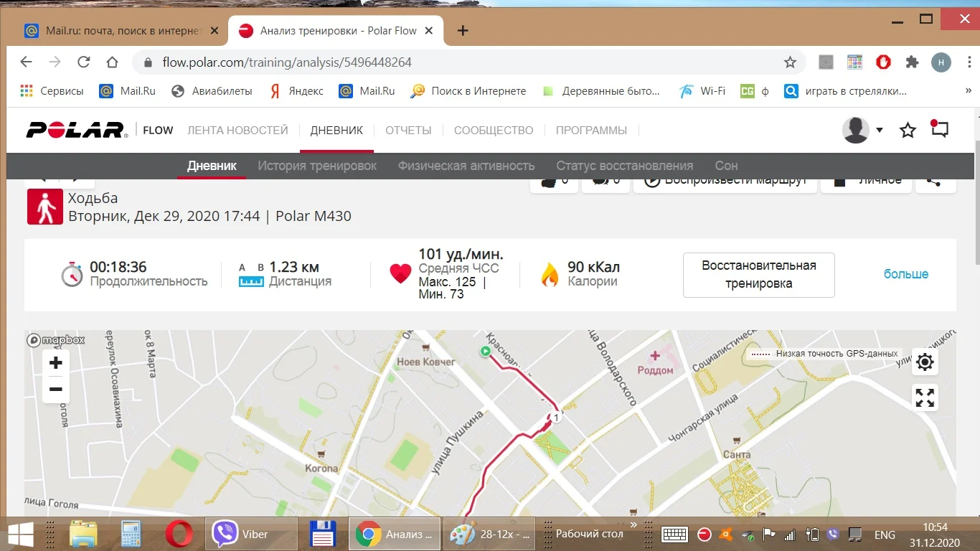
Task: Open map settings gear
Action: pos(925,362)
